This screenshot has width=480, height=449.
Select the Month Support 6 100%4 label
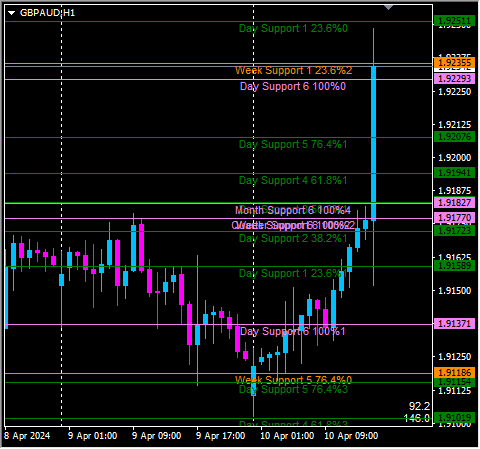pos(293,210)
